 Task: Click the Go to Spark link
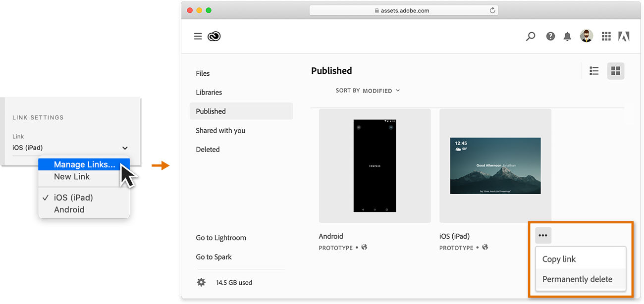point(214,256)
